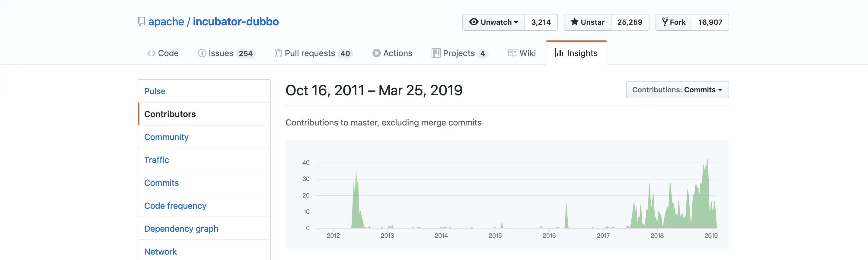This screenshot has height=260, width=868.
Task: Fork the repository
Action: [674, 22]
